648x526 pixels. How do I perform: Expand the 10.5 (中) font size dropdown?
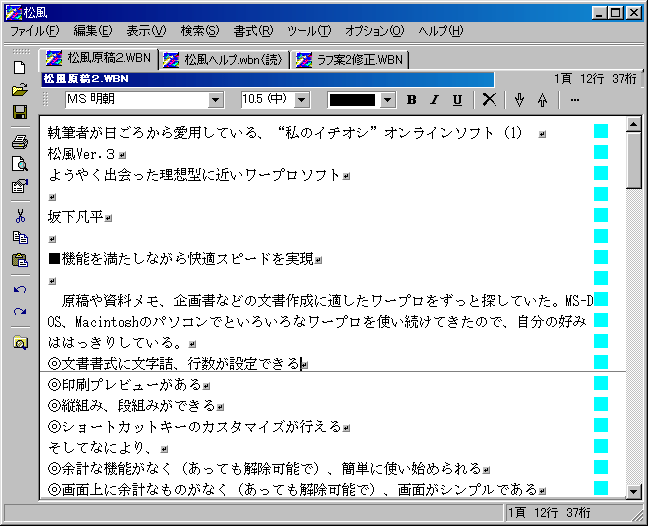pyautogui.click(x=302, y=100)
